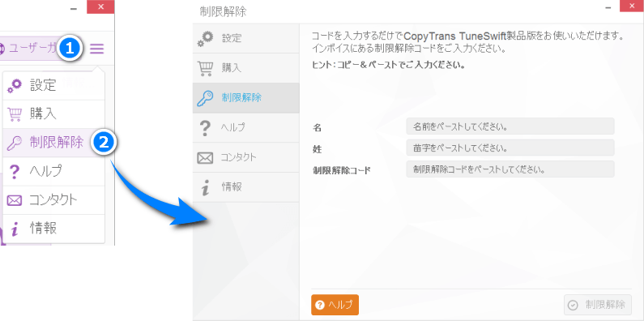Click shopping cart icon in dropdown menu

[x=15, y=114]
